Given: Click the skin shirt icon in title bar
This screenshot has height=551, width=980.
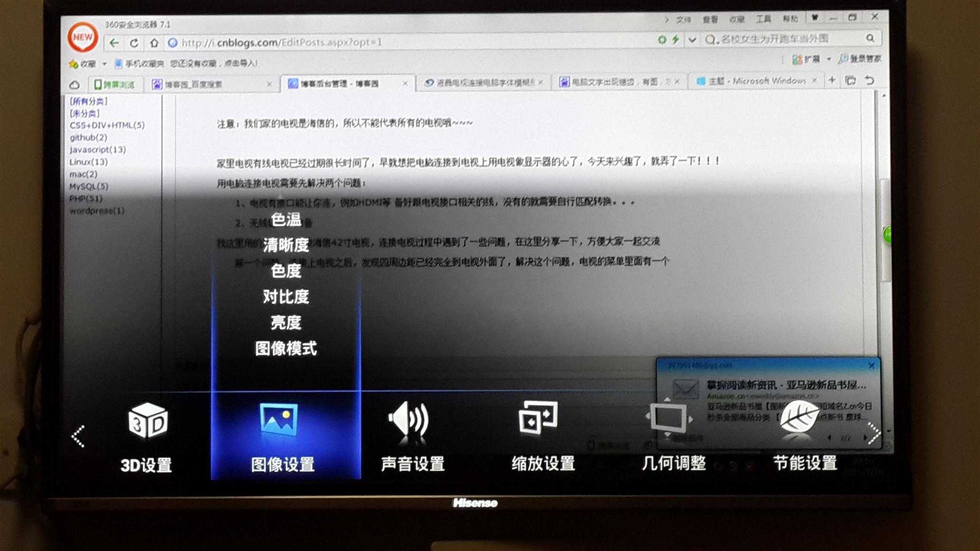Looking at the screenshot, I should pyautogui.click(x=815, y=18).
